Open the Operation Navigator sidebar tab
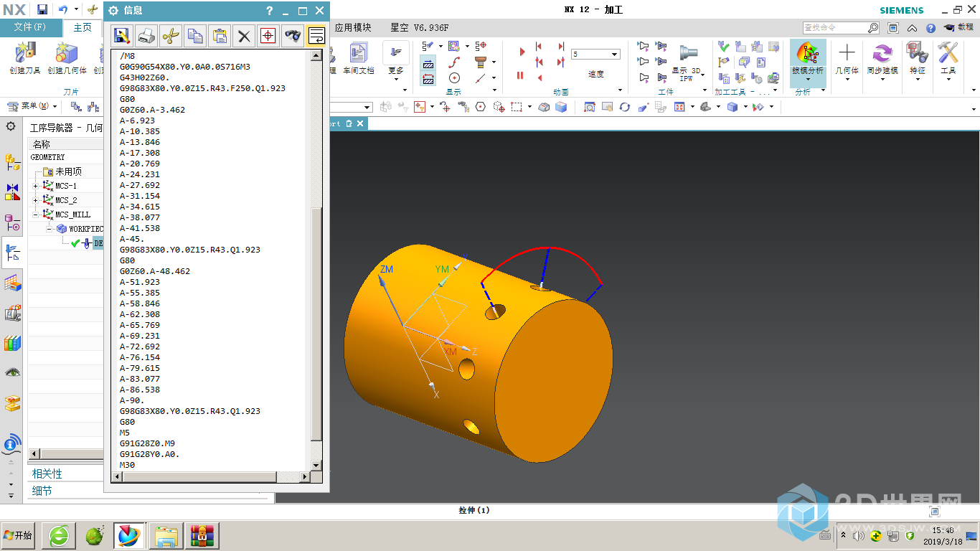 (13, 253)
